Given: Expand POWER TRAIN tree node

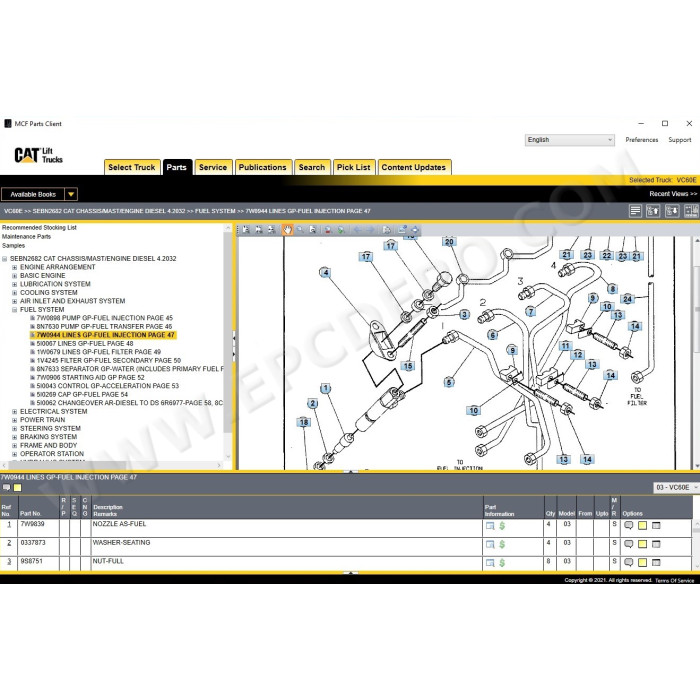Looking at the screenshot, I should tap(14, 420).
